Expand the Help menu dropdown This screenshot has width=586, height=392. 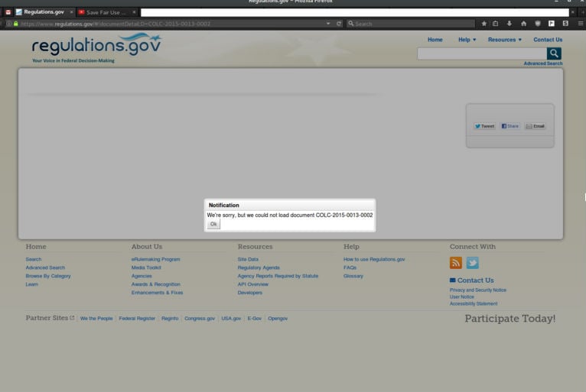[467, 40]
